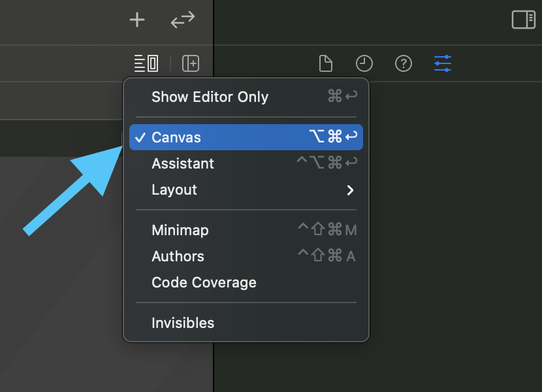Toggle the checked Canvas menu item

[x=246, y=137]
